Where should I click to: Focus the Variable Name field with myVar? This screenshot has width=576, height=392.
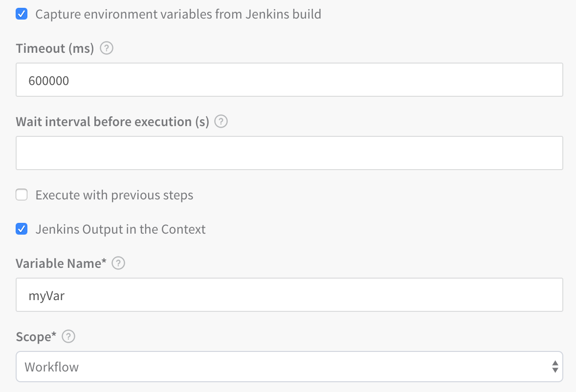[x=289, y=295]
